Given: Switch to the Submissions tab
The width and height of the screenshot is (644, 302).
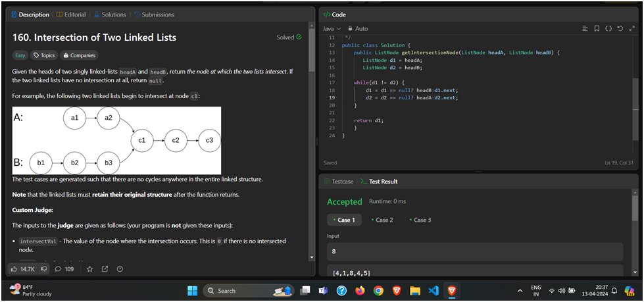Looking at the screenshot, I should 154,14.
